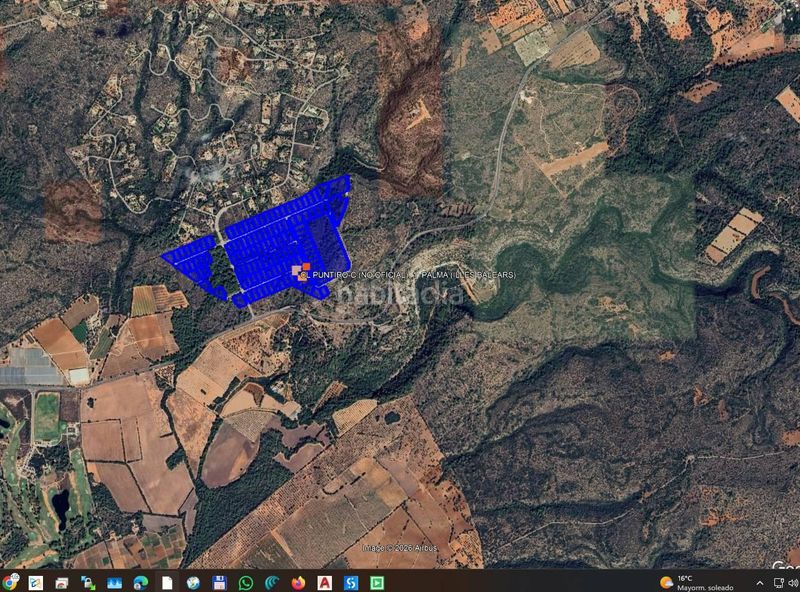
Task: Open Google Chrome from the taskbar
Action: [x=9, y=582]
